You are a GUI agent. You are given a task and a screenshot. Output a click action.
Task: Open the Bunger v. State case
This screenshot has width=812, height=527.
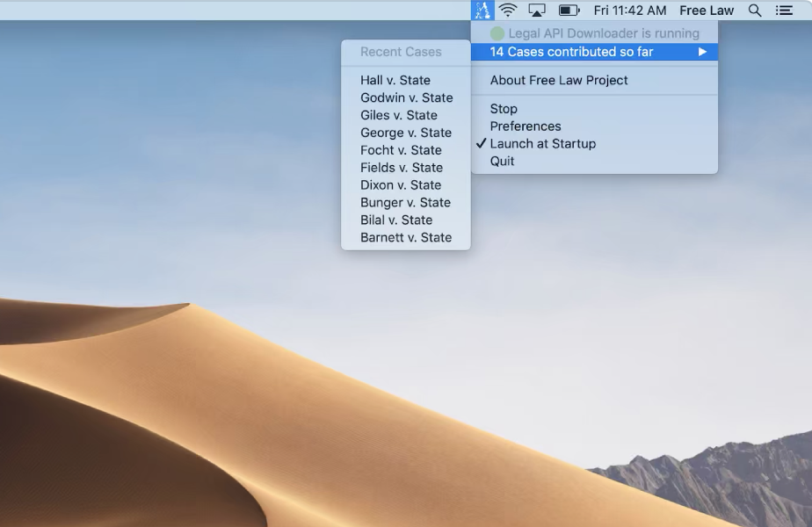point(406,203)
